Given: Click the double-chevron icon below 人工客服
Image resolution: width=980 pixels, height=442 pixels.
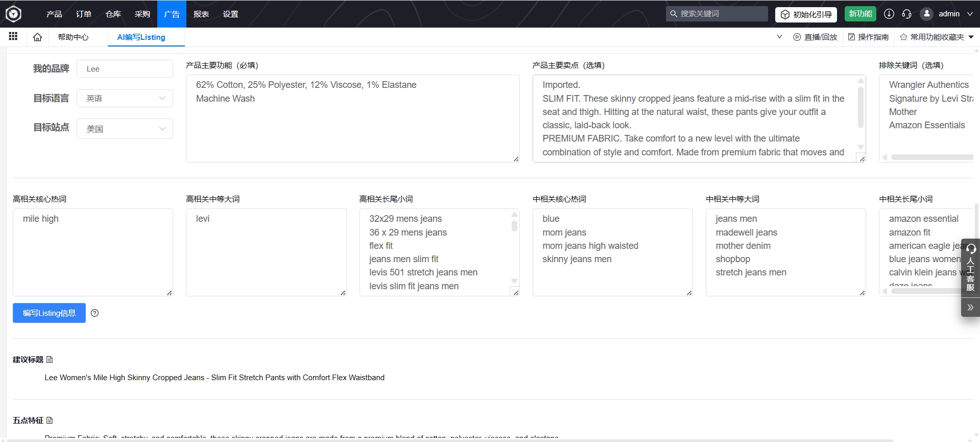Looking at the screenshot, I should click(970, 307).
